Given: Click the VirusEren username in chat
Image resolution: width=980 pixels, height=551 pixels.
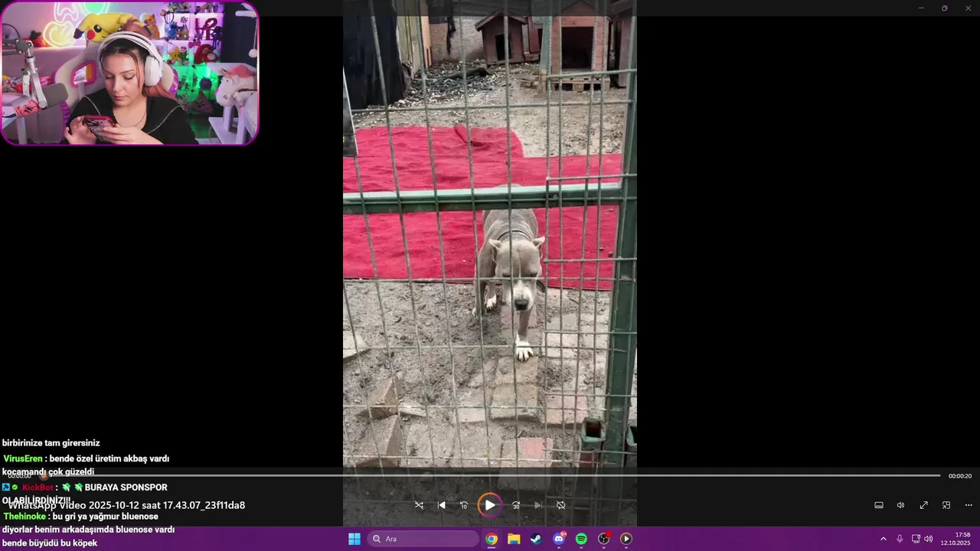Looking at the screenshot, I should 23,458.
